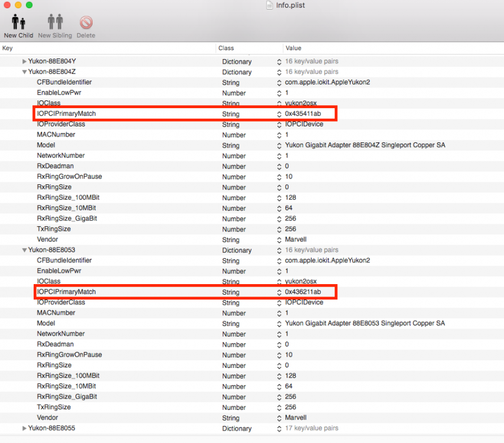Click the yellow minimize window button
Screen dimensions: 504x443
click(x=18, y=5)
